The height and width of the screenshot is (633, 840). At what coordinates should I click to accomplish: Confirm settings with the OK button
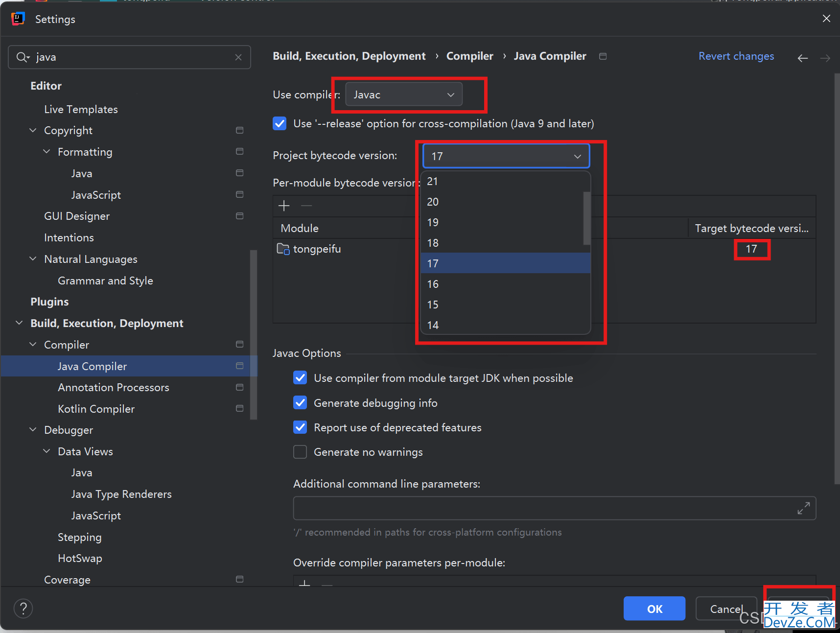coord(654,609)
